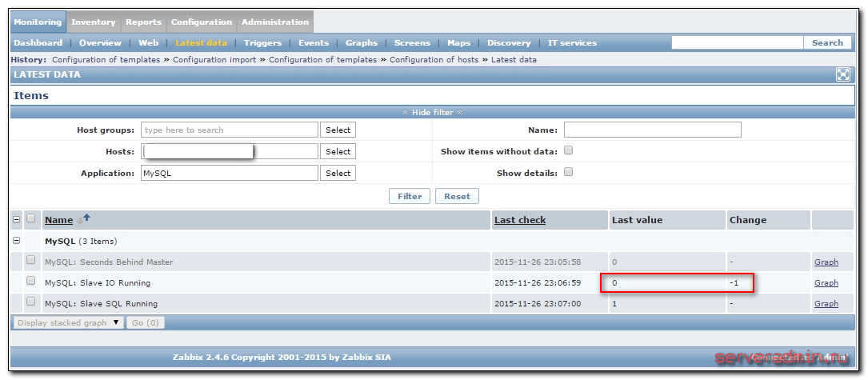
Task: Sort the table by Last check column
Action: click(520, 220)
